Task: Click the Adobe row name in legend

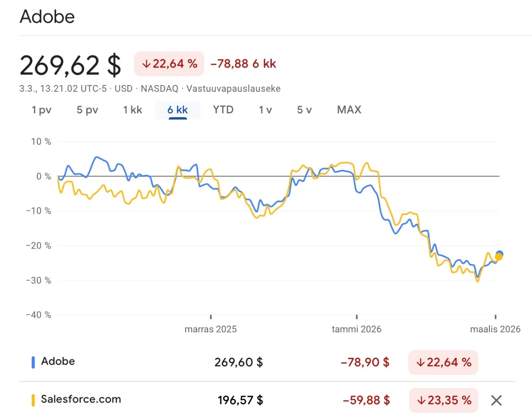Action: tap(58, 362)
